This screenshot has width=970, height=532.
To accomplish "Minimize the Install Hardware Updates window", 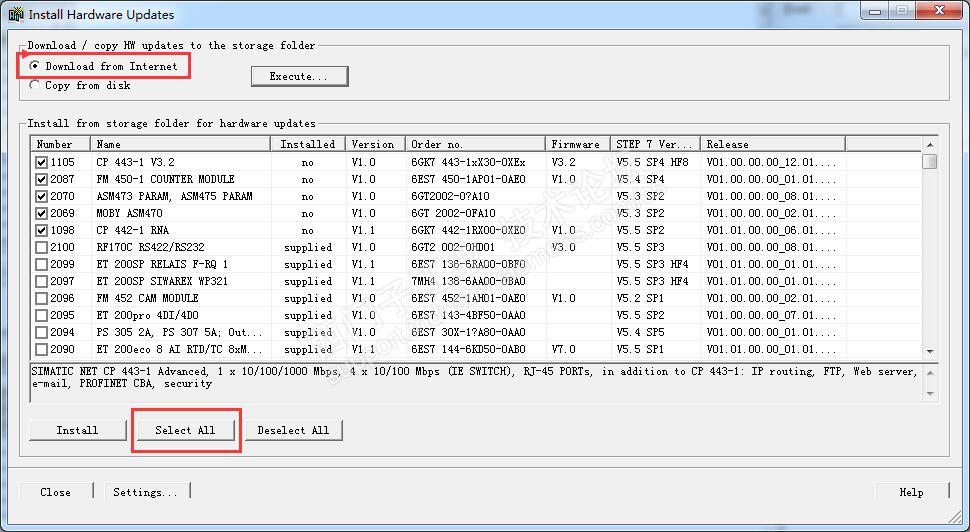I will (x=875, y=11).
